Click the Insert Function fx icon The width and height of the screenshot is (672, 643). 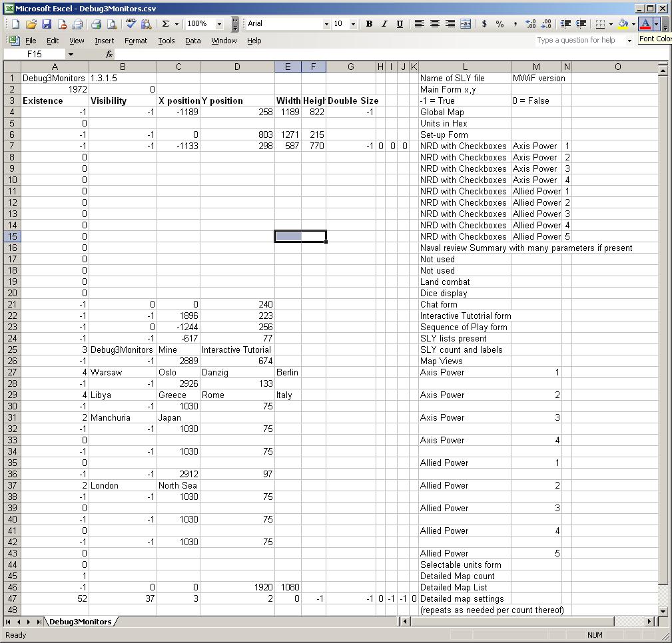[109, 54]
